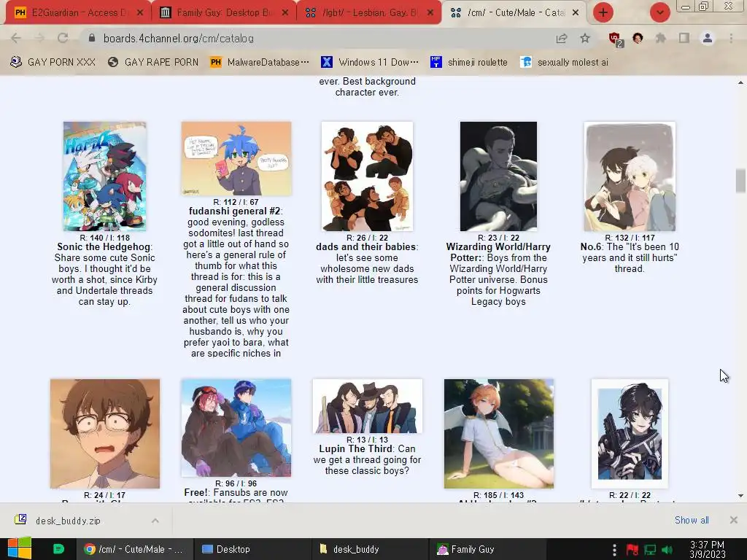Open the No.6 thread thumbnail
747x560 pixels.
[x=630, y=176]
